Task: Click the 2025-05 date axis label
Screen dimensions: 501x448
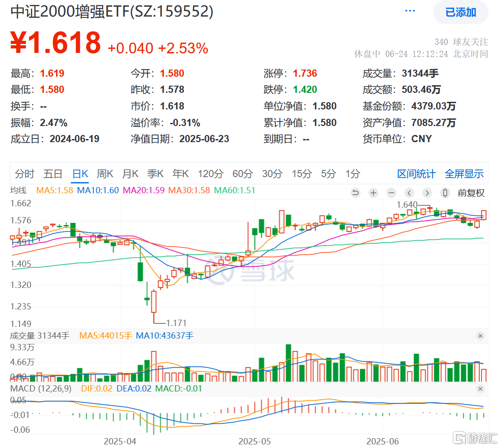Action: pyautogui.click(x=255, y=442)
